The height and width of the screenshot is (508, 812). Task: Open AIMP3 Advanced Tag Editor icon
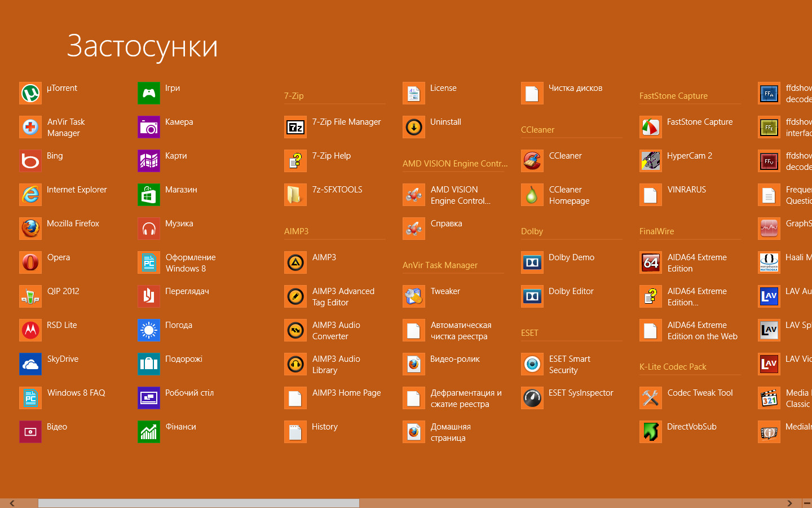tap(295, 296)
